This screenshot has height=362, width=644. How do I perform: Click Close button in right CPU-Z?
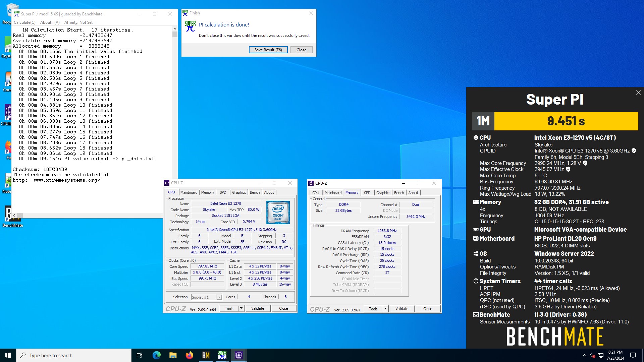tap(428, 309)
